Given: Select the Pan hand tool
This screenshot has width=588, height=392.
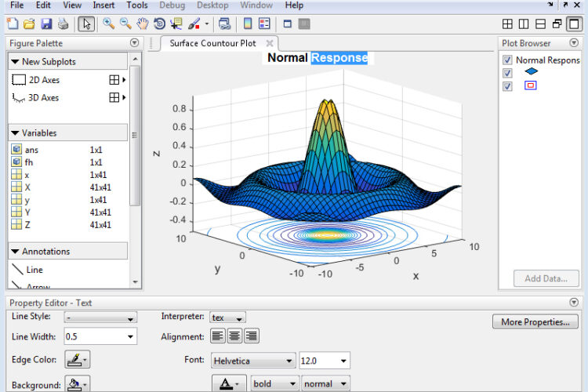Looking at the screenshot, I should [143, 24].
